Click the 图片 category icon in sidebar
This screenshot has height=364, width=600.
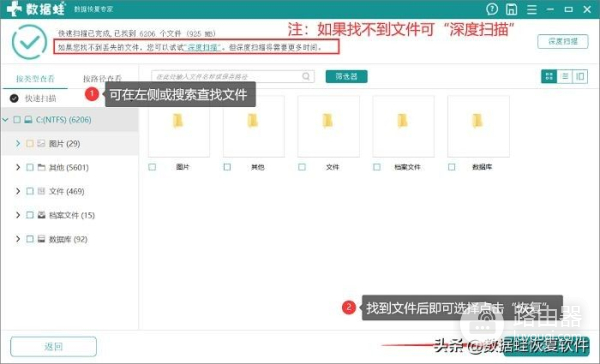point(41,144)
